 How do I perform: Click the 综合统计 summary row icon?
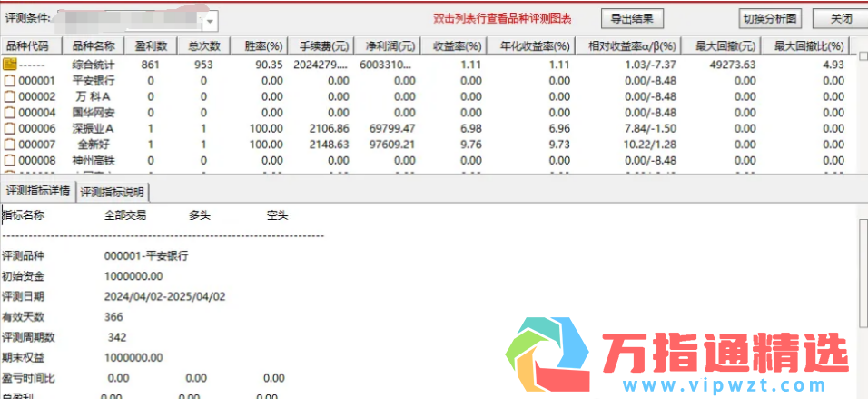pos(9,65)
